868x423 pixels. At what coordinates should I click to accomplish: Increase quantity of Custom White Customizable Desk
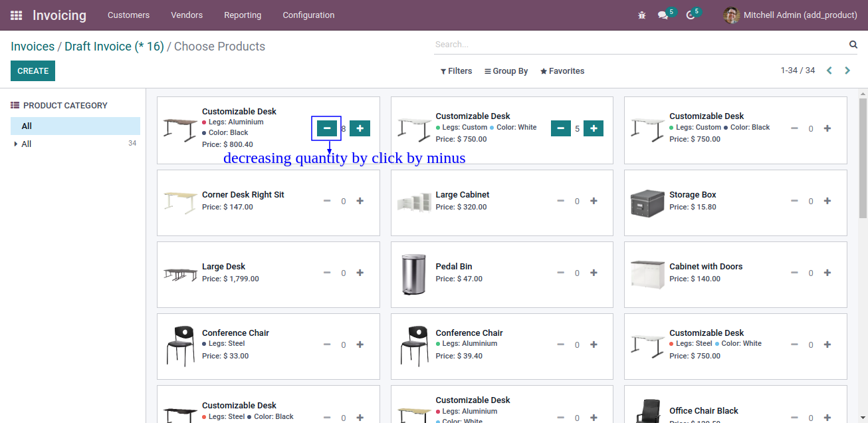coord(594,128)
